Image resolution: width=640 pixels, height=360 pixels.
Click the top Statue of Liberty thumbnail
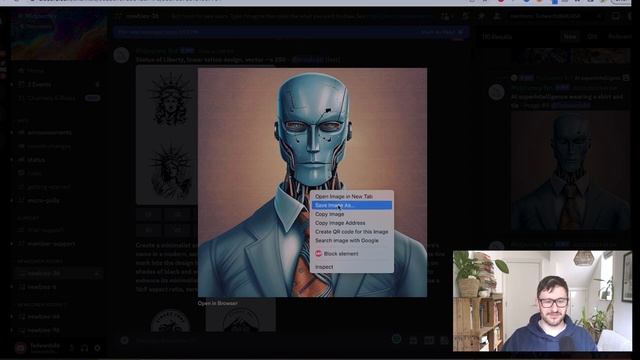click(x=171, y=100)
